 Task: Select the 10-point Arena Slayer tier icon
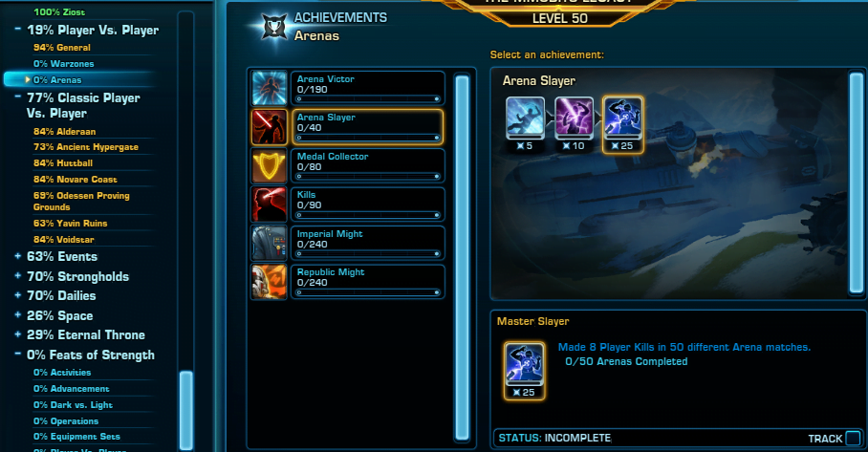[x=575, y=124]
